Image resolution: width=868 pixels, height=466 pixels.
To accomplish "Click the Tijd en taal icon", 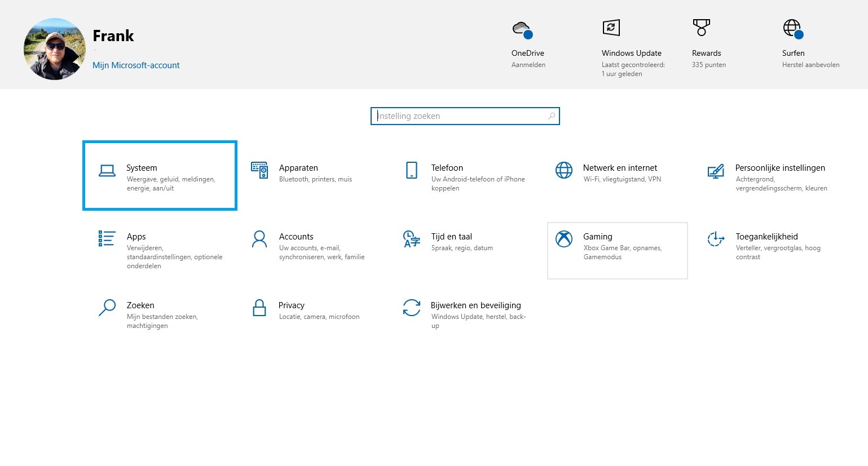I will coord(412,239).
